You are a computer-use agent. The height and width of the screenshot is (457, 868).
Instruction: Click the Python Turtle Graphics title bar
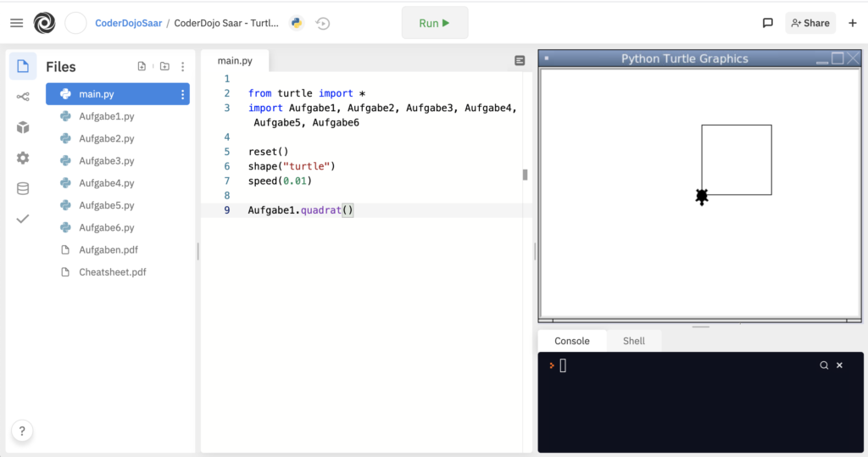point(684,59)
